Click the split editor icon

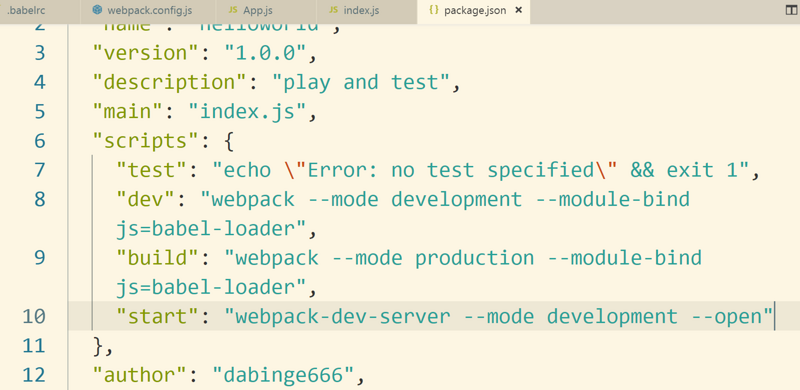pyautogui.click(x=790, y=10)
